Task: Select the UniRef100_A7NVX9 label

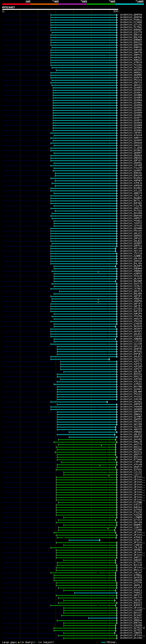Action: 131,63
